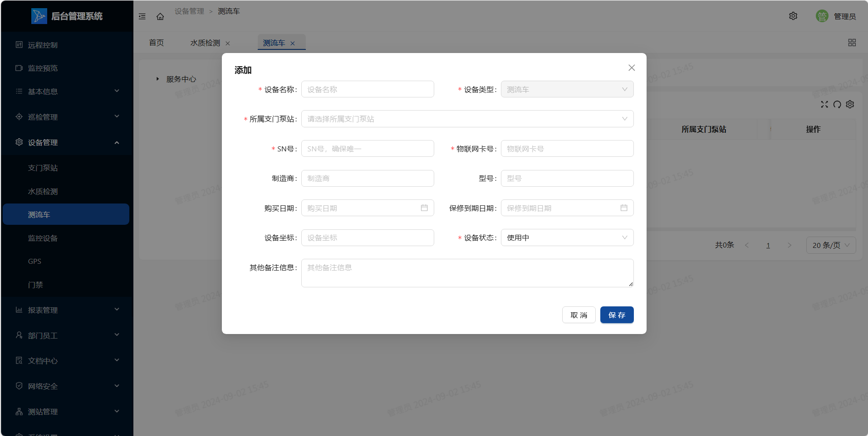Click the 设备坐标 input field
868x436 pixels.
[368, 237]
